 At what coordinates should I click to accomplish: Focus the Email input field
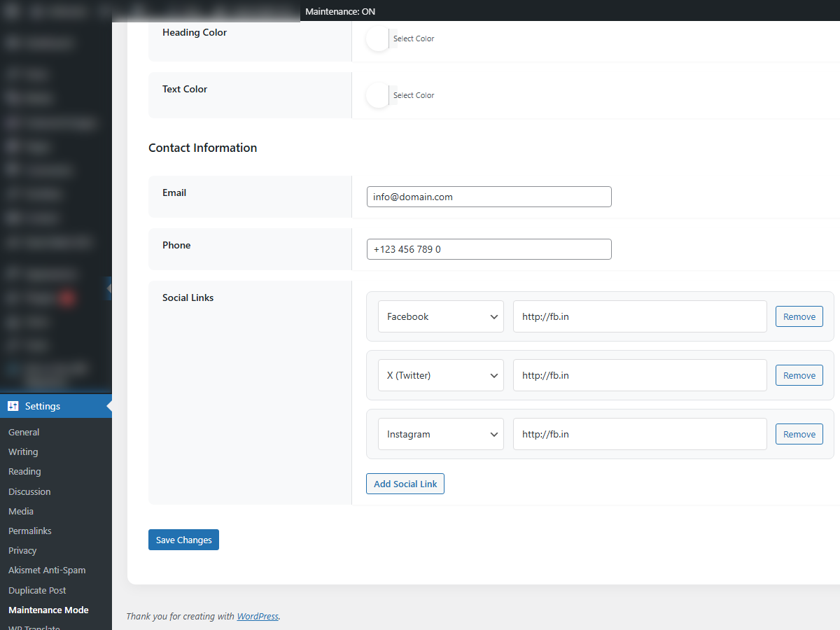[x=489, y=197]
